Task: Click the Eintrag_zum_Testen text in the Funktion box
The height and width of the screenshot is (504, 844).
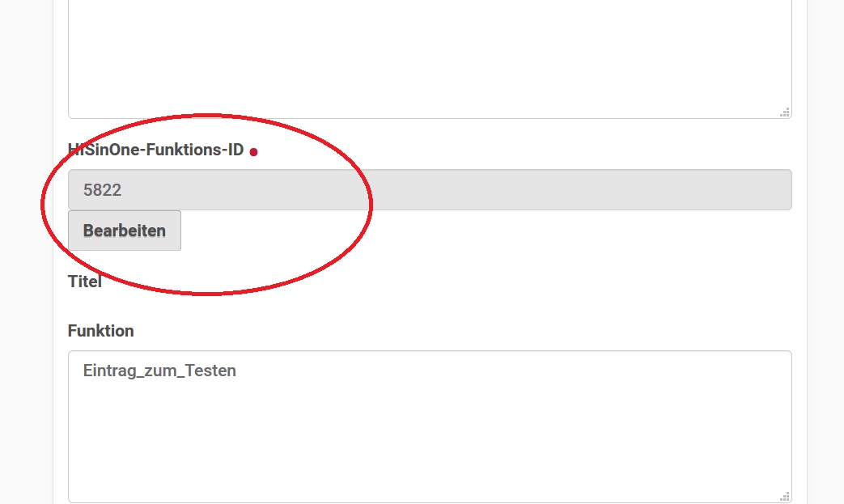Action: tap(159, 371)
